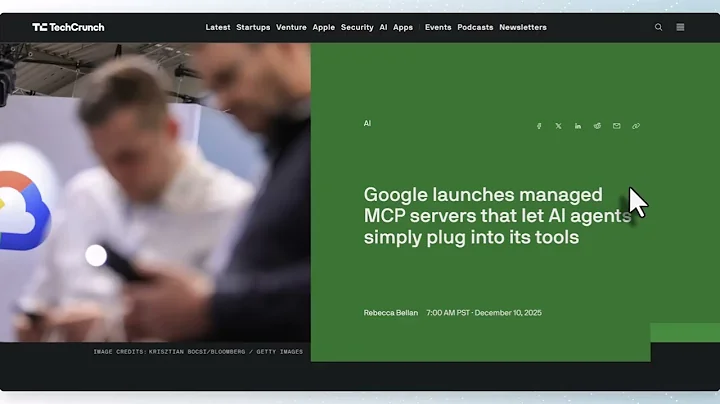Viewport: 720px width, 404px height.
Task: Open the Podcasts nav item
Action: 475,28
